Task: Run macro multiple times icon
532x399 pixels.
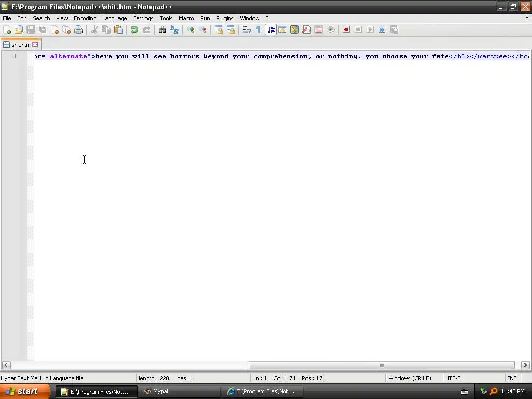Action: point(382,30)
